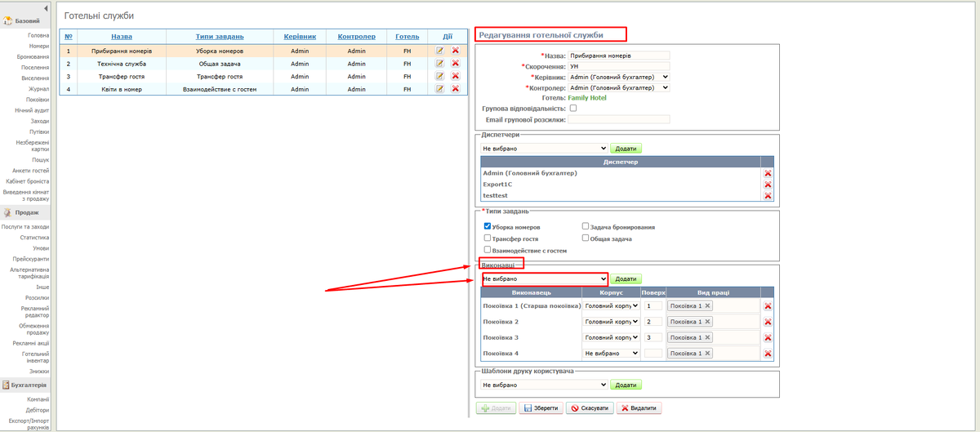The height and width of the screenshot is (432, 980).
Task: Click the Email групової розсилки field
Action: [x=618, y=119]
